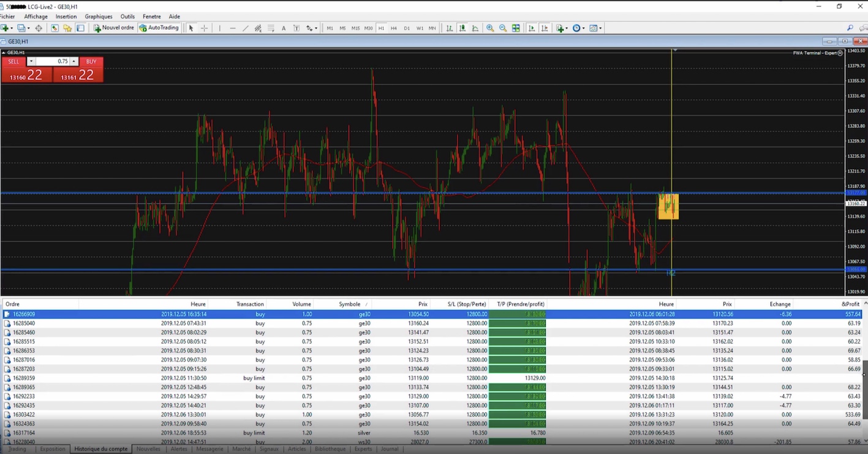The height and width of the screenshot is (454, 868).
Task: Select the equidistant channel tool
Action: pos(258,28)
